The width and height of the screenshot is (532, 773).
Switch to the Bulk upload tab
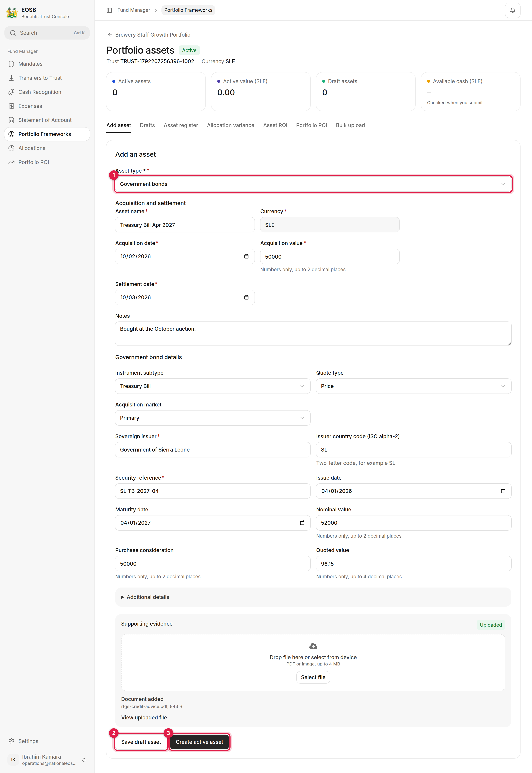click(350, 125)
